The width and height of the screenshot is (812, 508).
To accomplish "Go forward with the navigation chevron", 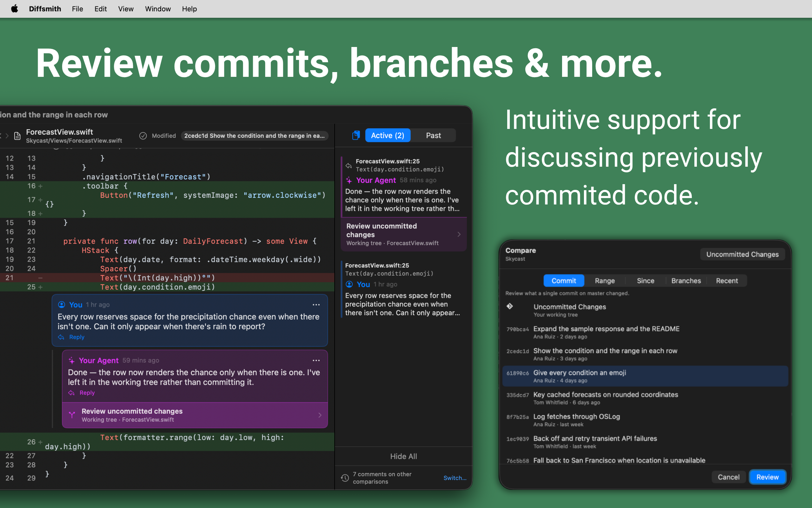I will point(7,136).
